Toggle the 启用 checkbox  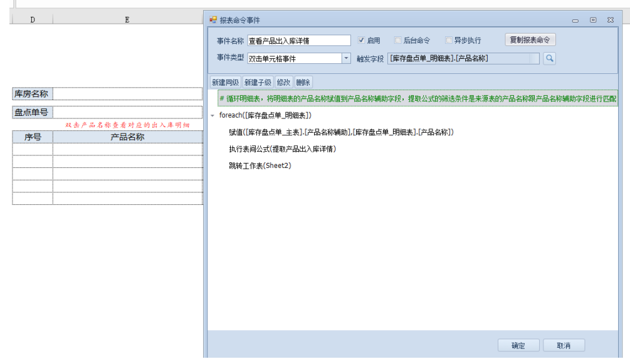[x=362, y=40]
